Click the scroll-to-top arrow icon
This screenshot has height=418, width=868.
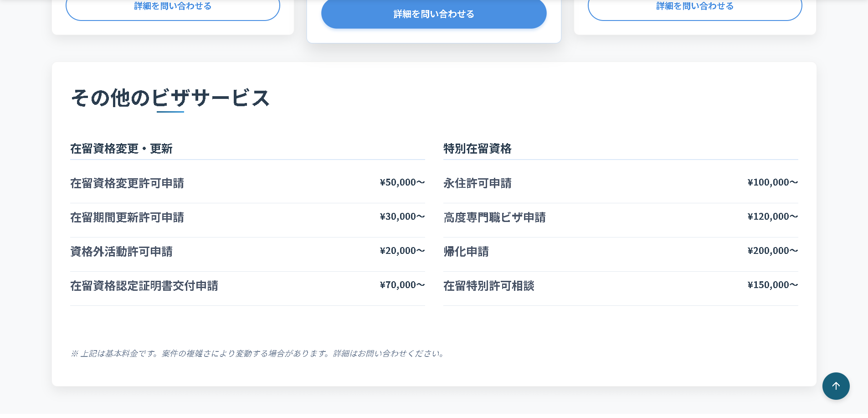[836, 386]
